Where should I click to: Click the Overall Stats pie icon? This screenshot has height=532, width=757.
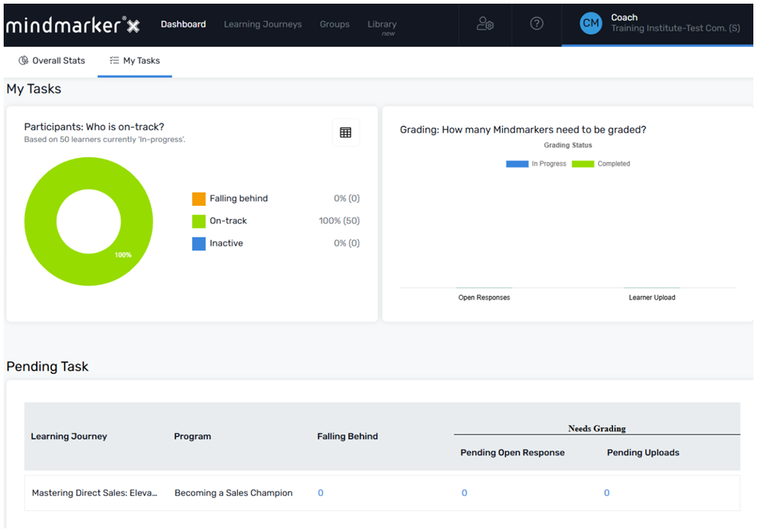click(23, 60)
